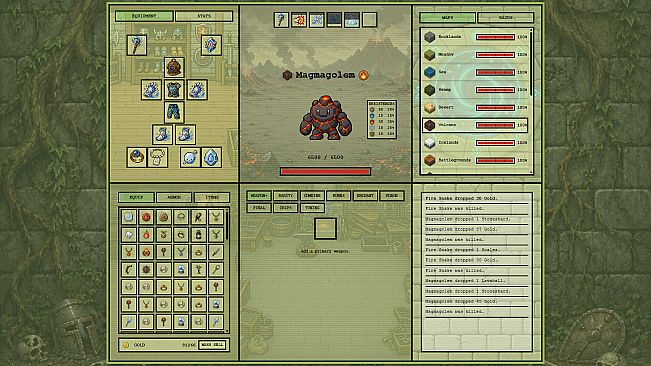Click the Rocklands map cube icon
This screenshot has height=366, width=651.
(430, 37)
